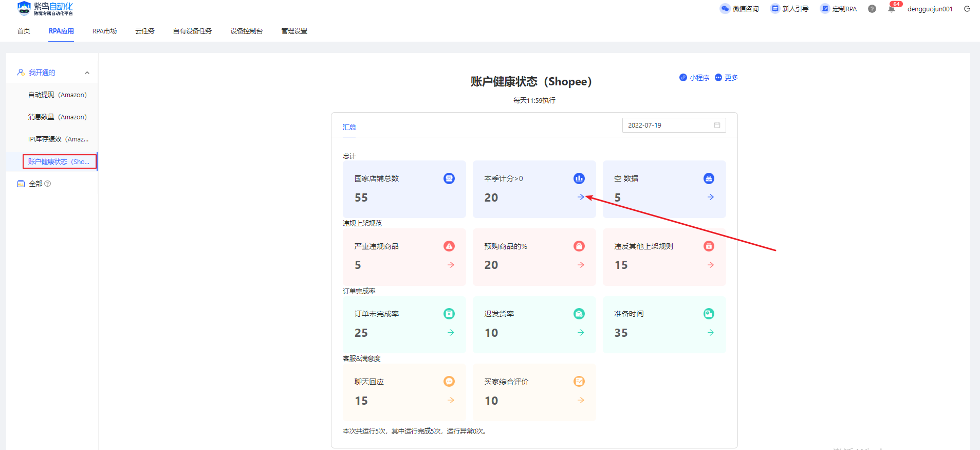
Task: Open the 云任务 tab
Action: 145,31
